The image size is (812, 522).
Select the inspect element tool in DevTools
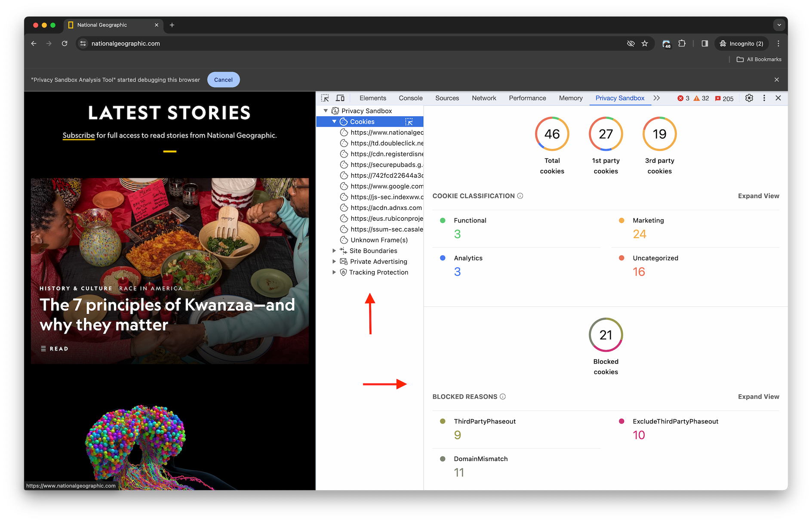[325, 98]
